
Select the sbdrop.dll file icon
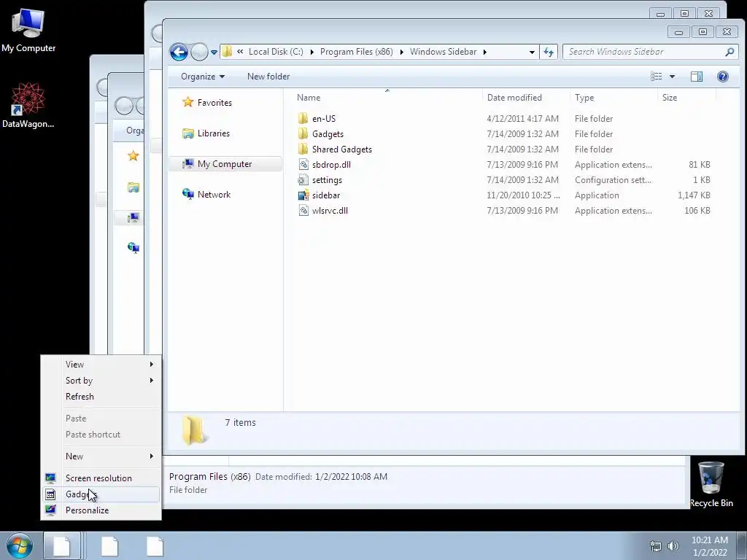tap(303, 164)
